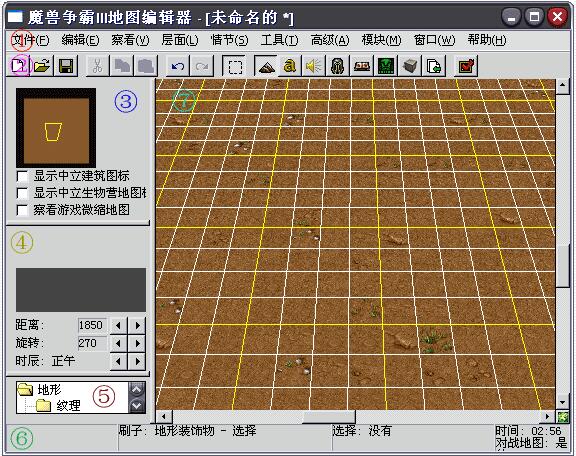Screen dimensions: 576x456
Task: Paste using the paste icon
Action: point(146,66)
